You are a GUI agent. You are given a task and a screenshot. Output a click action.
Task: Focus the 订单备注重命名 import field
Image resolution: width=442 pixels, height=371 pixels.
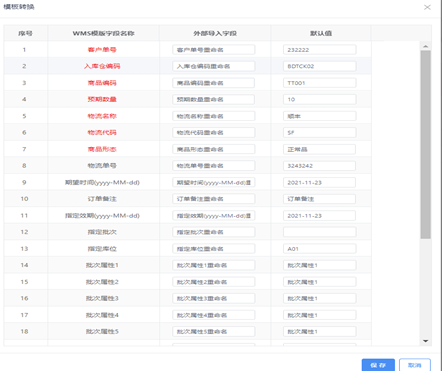coord(214,199)
